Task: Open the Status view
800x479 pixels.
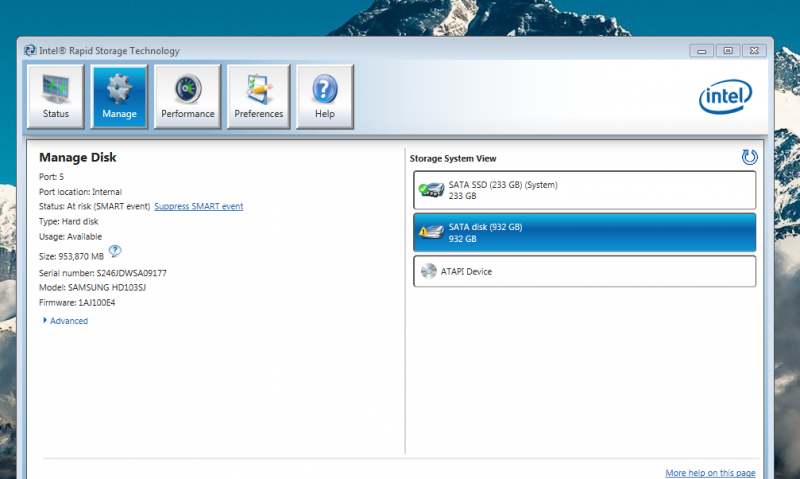Action: [56, 97]
